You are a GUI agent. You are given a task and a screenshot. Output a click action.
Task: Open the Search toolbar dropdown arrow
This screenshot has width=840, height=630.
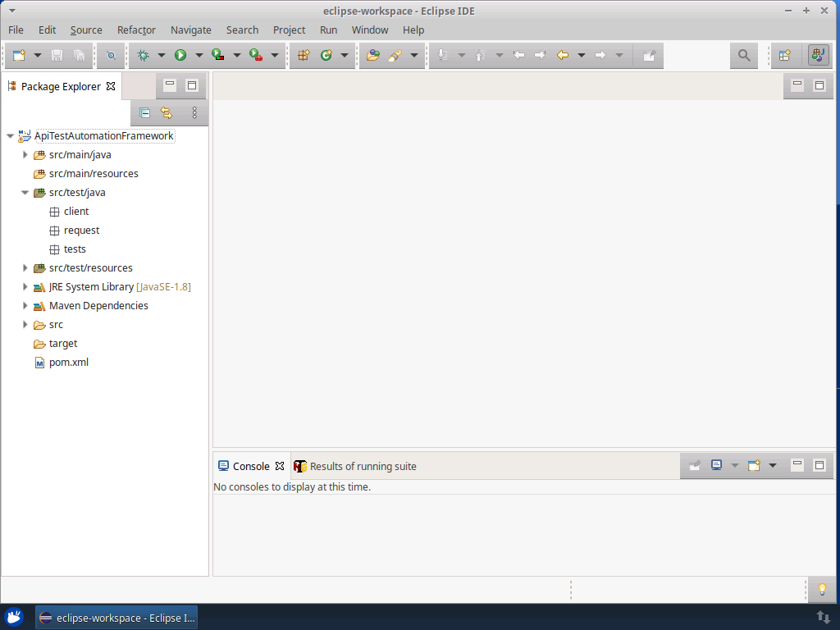[414, 55]
